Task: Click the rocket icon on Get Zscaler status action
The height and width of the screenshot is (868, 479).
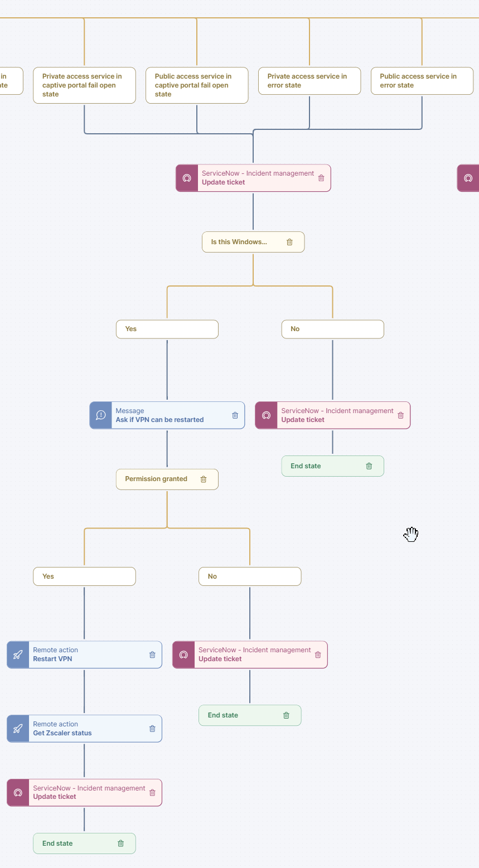Action: (x=17, y=728)
